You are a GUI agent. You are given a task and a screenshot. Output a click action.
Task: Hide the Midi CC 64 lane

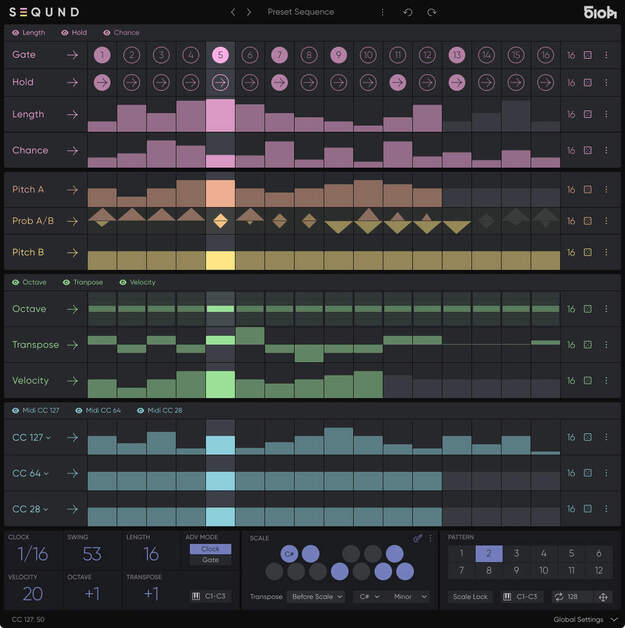point(79,410)
